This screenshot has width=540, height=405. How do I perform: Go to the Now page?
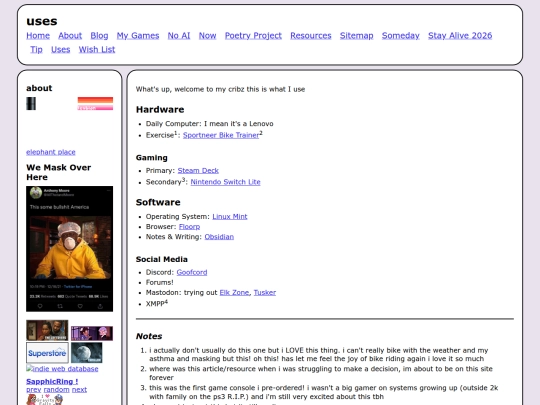coord(207,36)
